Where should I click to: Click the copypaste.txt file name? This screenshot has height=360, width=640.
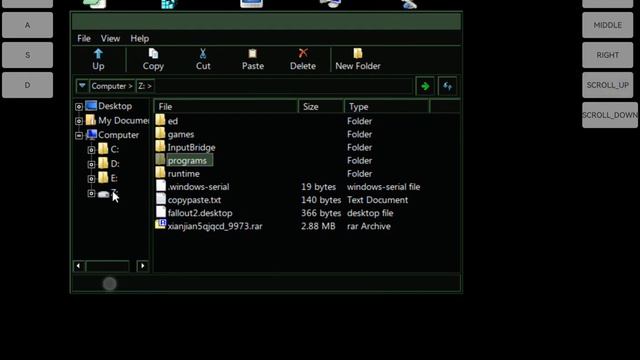194,200
